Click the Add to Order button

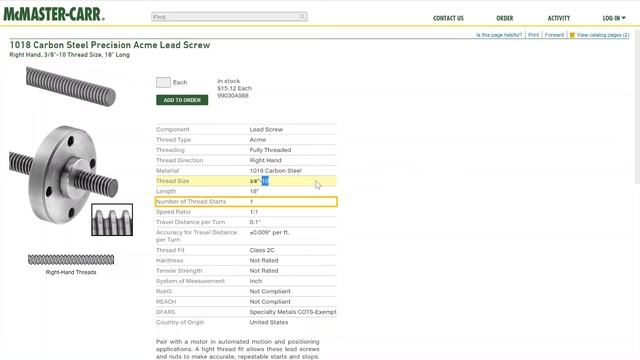pyautogui.click(x=182, y=100)
